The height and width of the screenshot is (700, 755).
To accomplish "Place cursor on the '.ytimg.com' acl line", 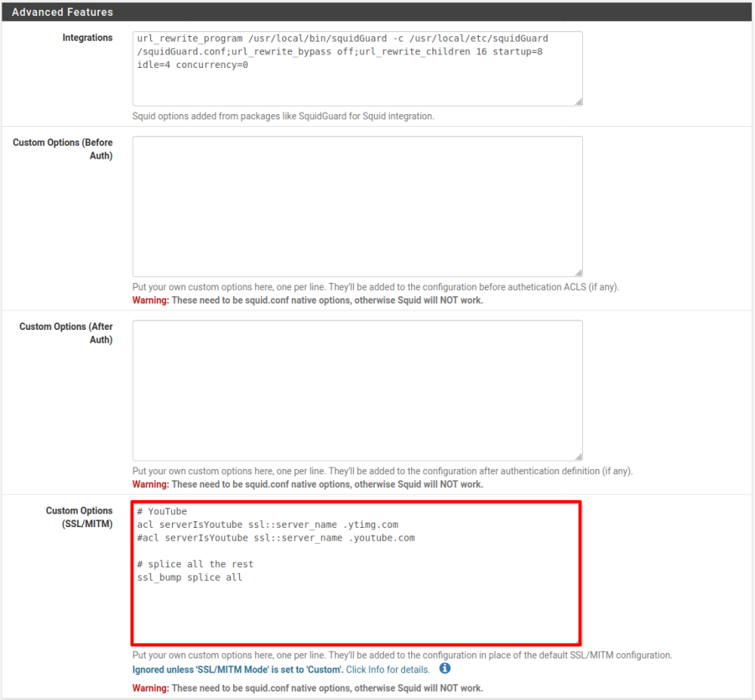I will pyautogui.click(x=267, y=525).
